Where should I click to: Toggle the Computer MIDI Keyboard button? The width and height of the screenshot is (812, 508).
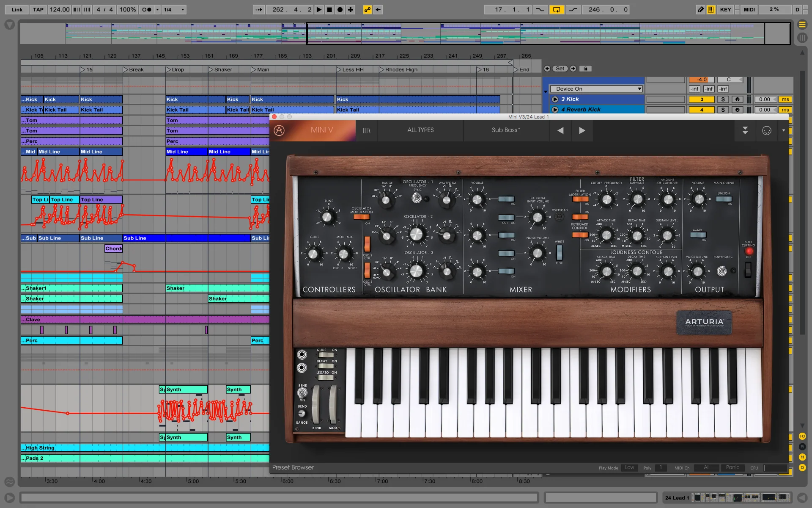(711, 9)
